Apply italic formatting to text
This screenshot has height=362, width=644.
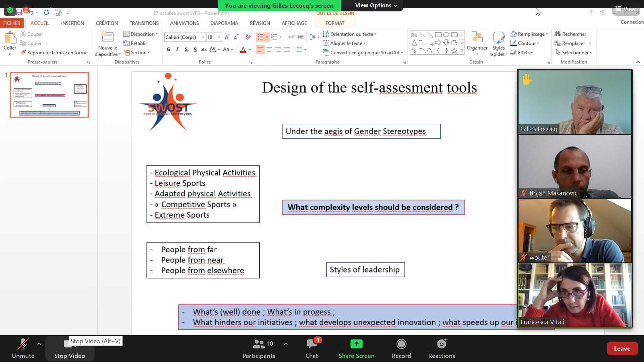coord(177,50)
